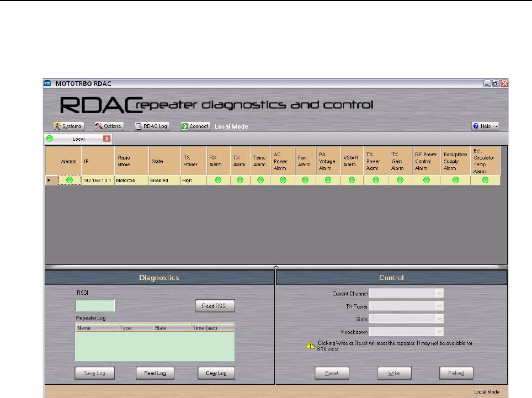Image resolution: width=532 pixels, height=398 pixels.
Task: Click the Time (sec) column in Repeater Log
Action: [212, 328]
